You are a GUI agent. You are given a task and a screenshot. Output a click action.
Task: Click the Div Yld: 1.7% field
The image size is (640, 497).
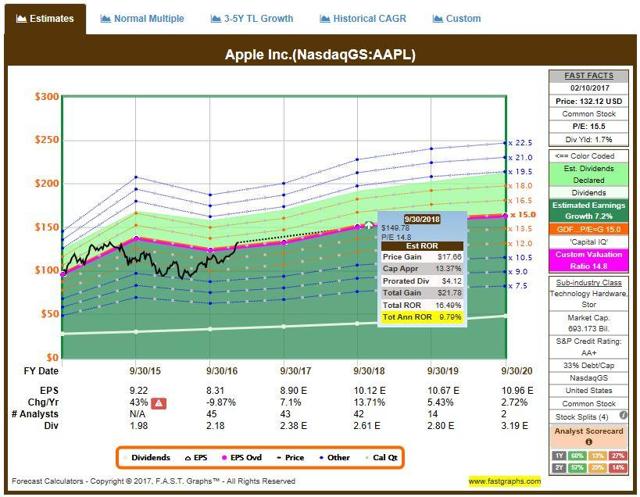point(589,140)
